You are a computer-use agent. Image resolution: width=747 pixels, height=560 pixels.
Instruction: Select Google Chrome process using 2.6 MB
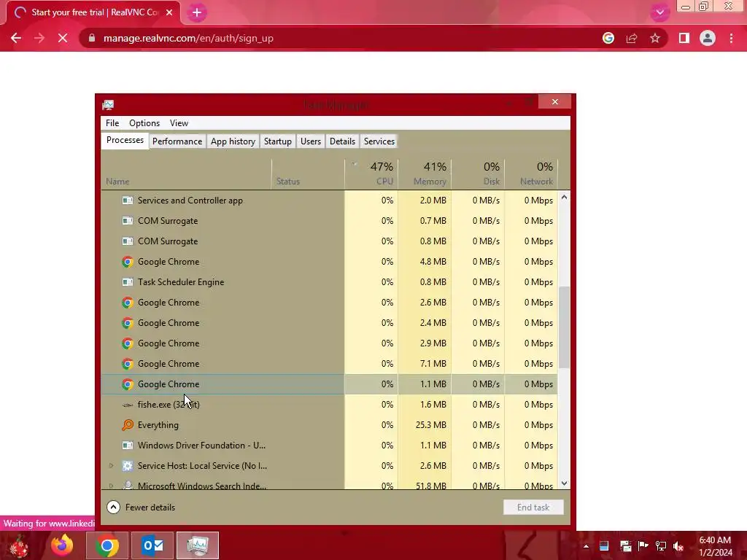coord(329,303)
